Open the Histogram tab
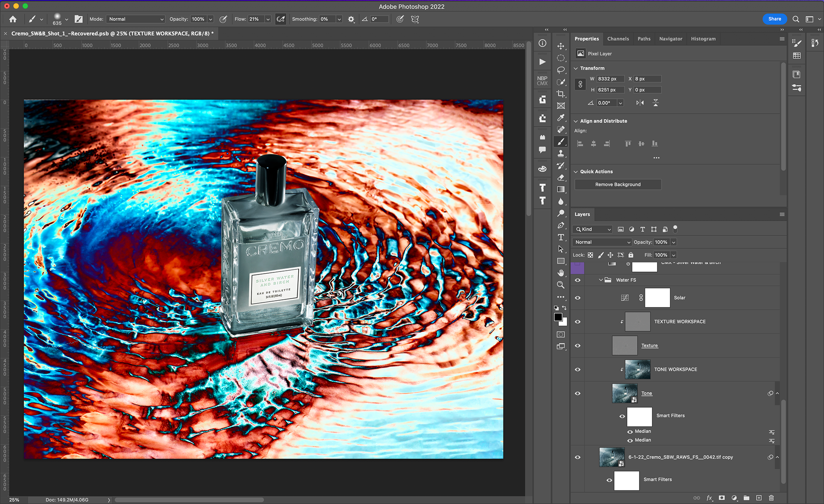The height and width of the screenshot is (504, 824). [703, 39]
